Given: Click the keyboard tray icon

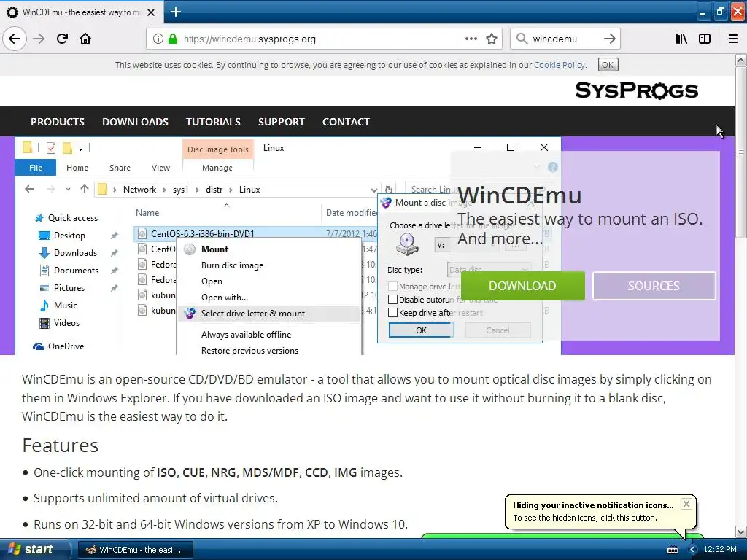Looking at the screenshot, I should point(673,550).
